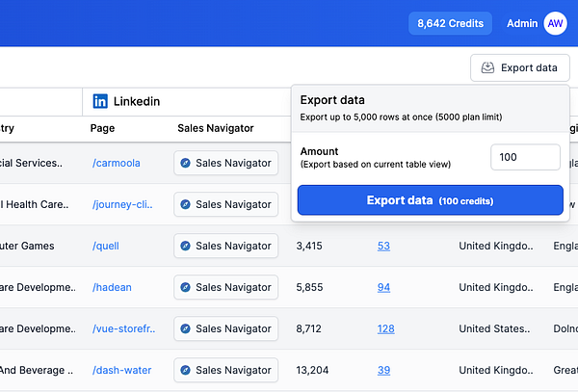Screen dimensions: 578x392
Task: Click the 53 count link
Action: [x=383, y=246]
